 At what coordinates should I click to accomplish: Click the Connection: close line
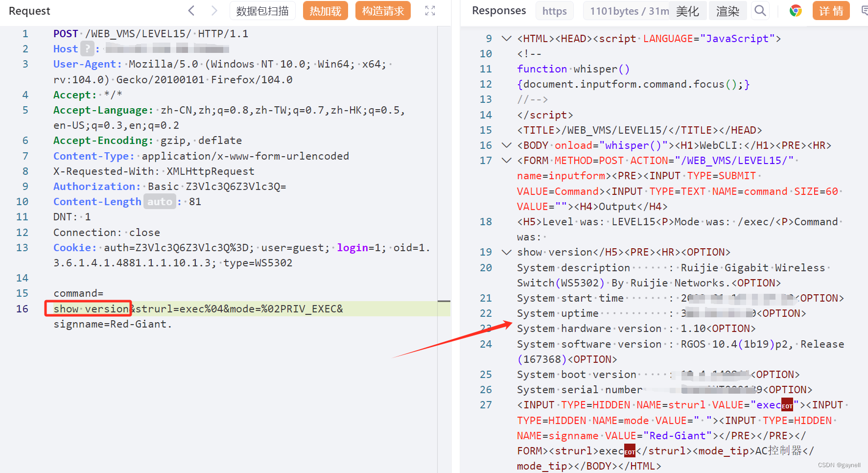pyautogui.click(x=107, y=232)
